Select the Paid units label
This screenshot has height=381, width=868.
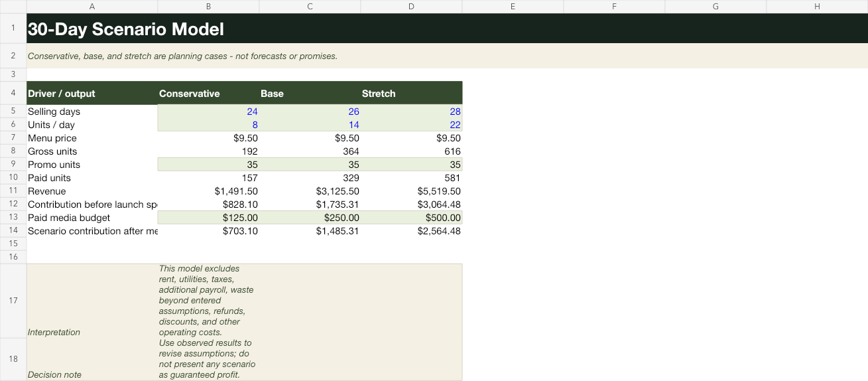(92, 178)
